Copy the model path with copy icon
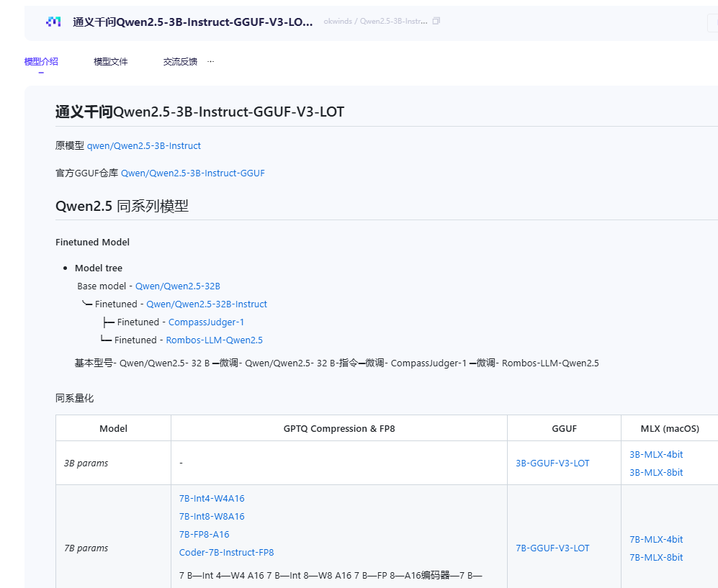This screenshot has height=588, width=718. point(436,21)
